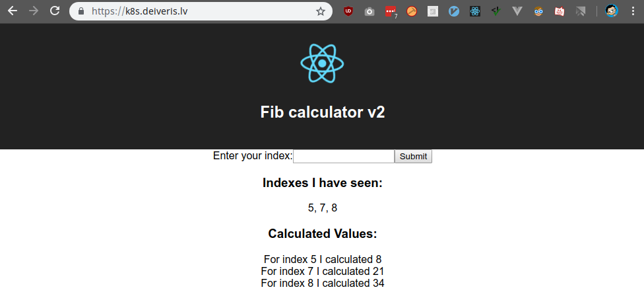This screenshot has width=644, height=306.
Task: Click the React Developer Tools extension icon
Action: [x=475, y=11]
